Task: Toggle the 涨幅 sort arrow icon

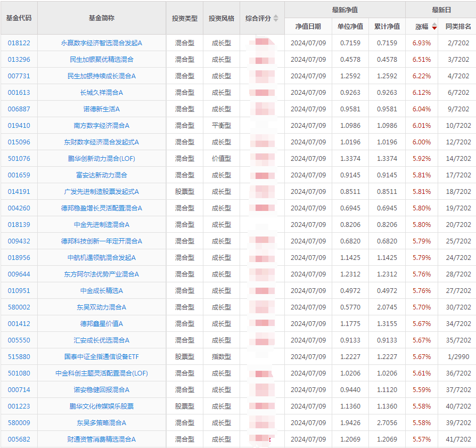Action: [434, 27]
